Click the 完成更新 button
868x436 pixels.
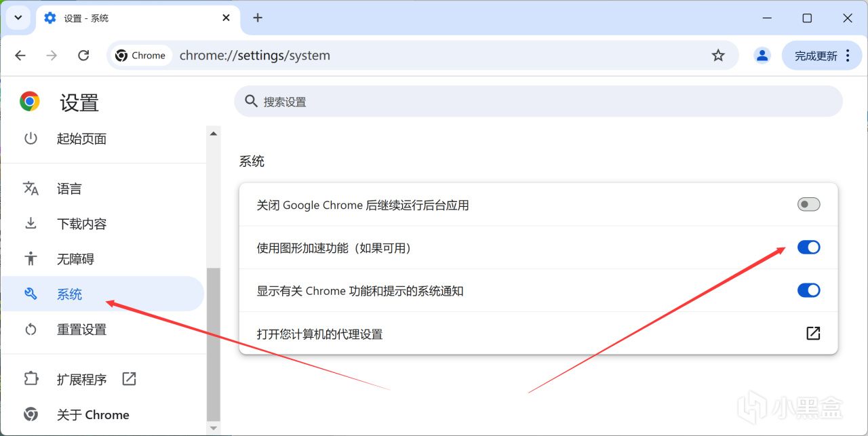(816, 56)
